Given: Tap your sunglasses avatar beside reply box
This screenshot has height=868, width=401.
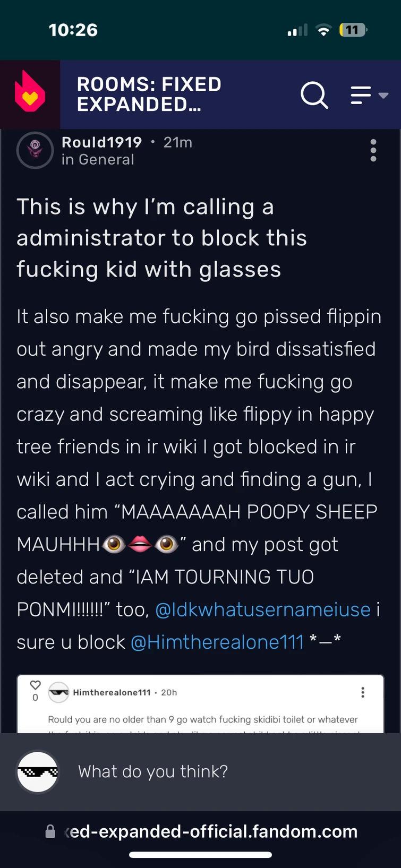Looking at the screenshot, I should pos(37,771).
